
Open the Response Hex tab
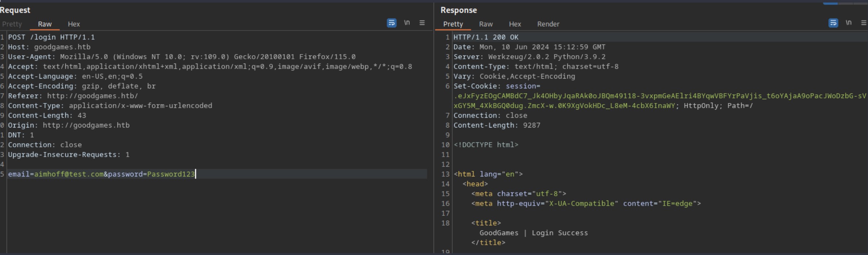[515, 24]
